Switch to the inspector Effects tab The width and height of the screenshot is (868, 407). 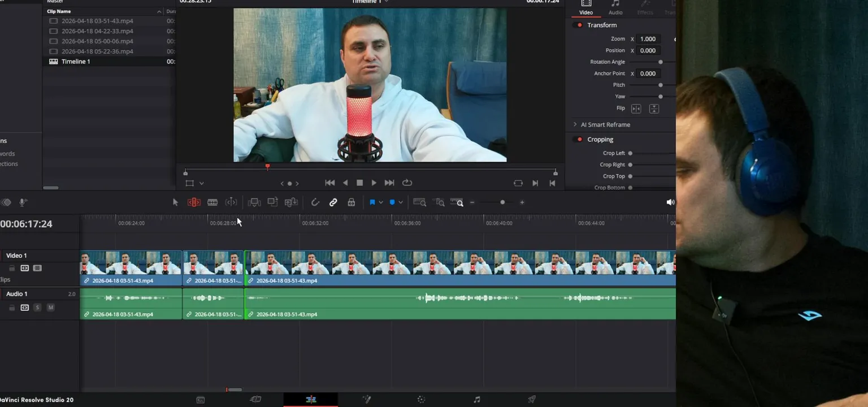(645, 7)
